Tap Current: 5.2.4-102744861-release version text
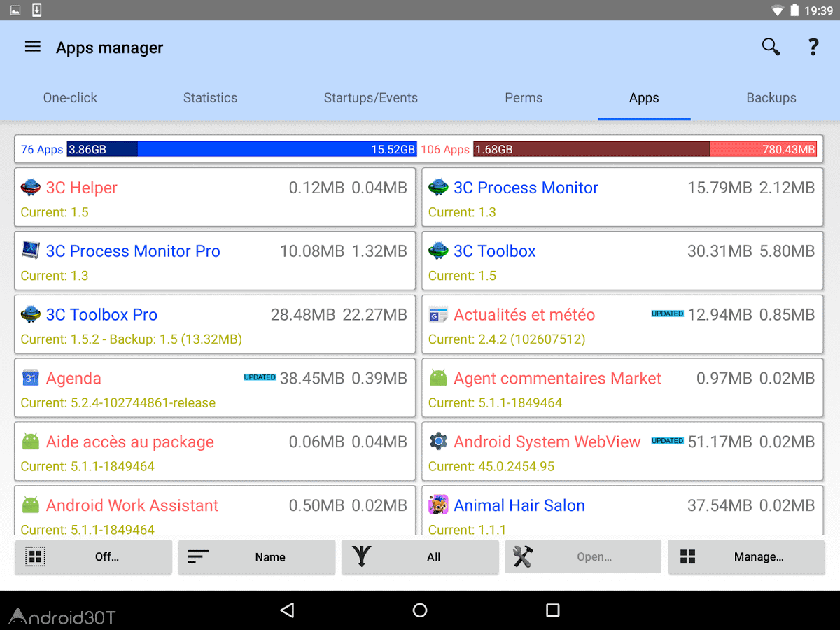 [118, 402]
